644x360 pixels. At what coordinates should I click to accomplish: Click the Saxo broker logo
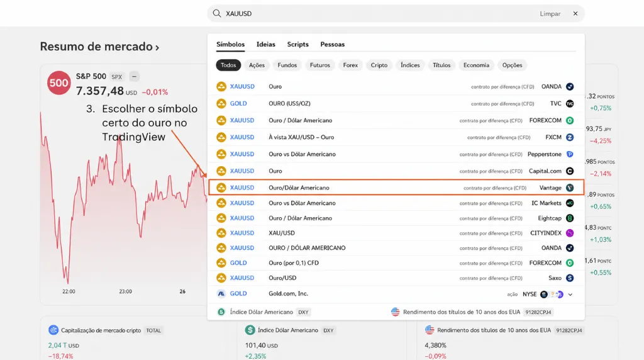(570, 278)
